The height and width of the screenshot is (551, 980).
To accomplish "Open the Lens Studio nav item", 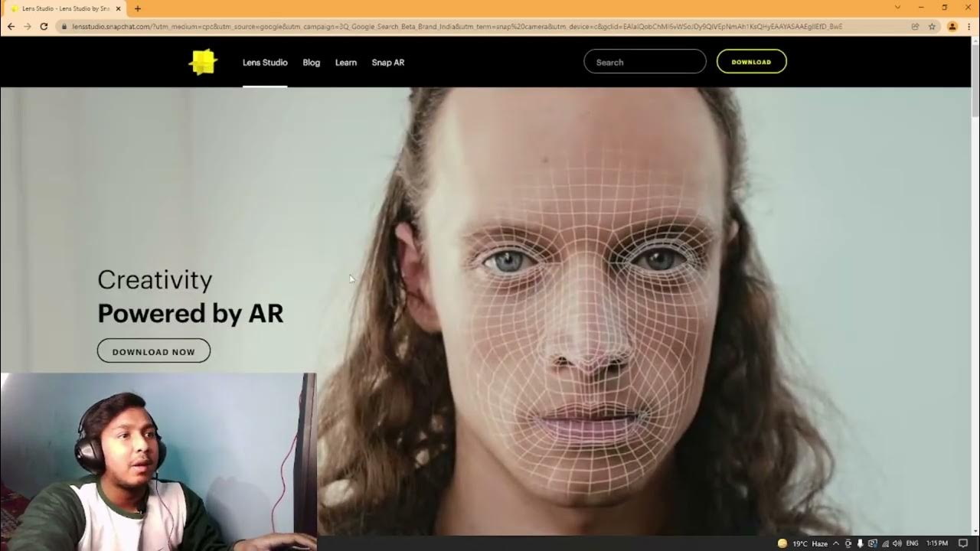I will click(x=265, y=63).
